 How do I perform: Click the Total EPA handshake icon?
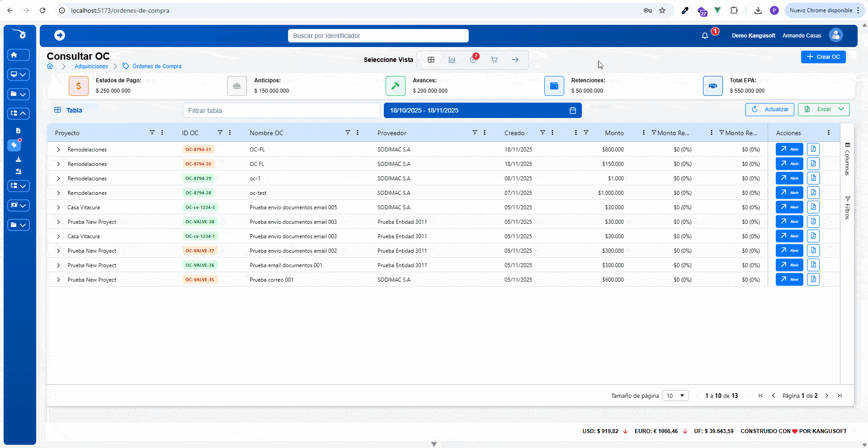(x=713, y=86)
